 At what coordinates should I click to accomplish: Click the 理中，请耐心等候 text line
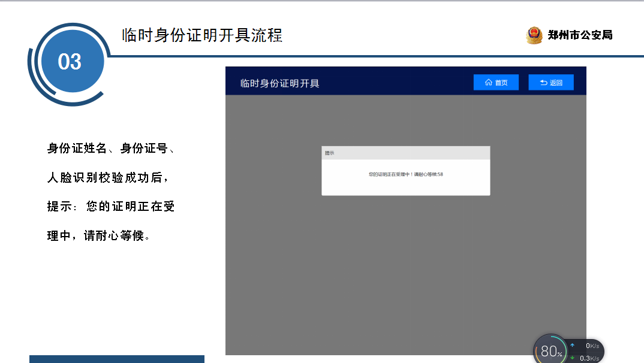99,235
